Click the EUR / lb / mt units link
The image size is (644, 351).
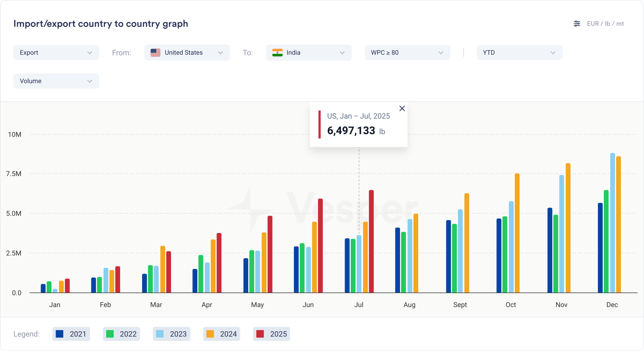click(605, 24)
